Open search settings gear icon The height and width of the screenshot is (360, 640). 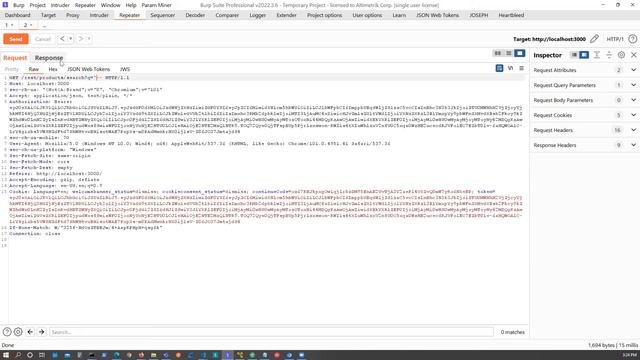point(18,332)
